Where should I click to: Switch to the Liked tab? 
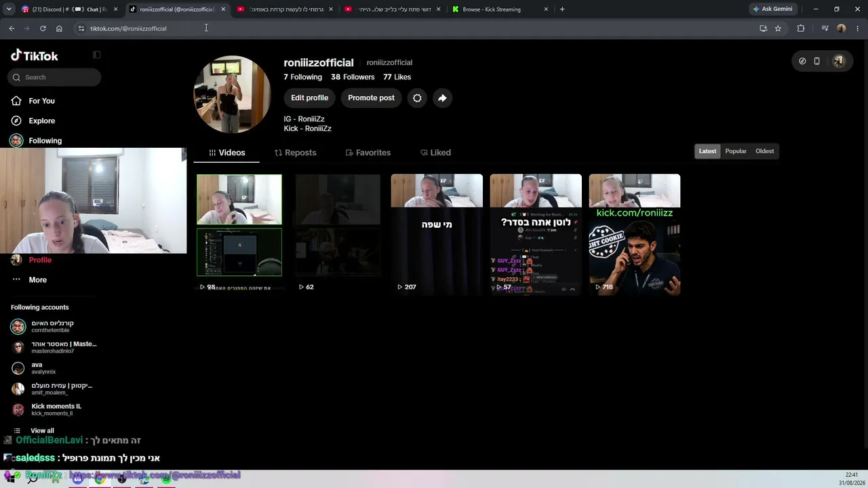[435, 152]
